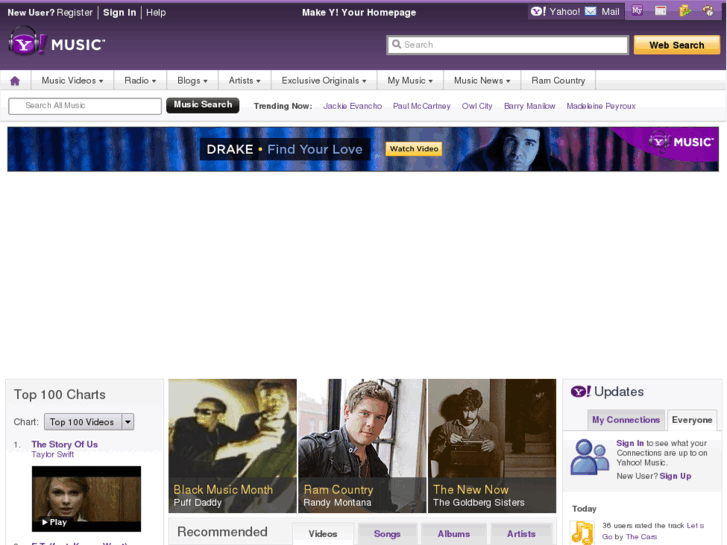Click the Web Search button

pos(676,45)
